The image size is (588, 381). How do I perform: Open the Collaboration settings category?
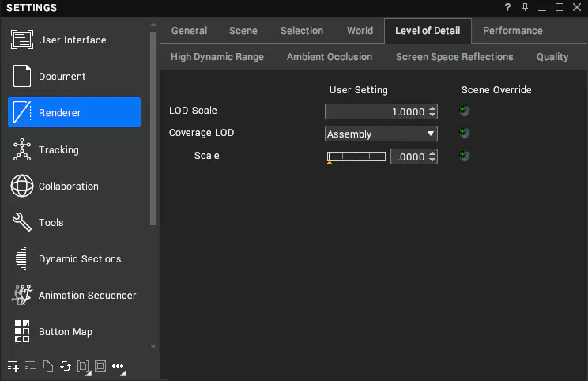[74, 186]
